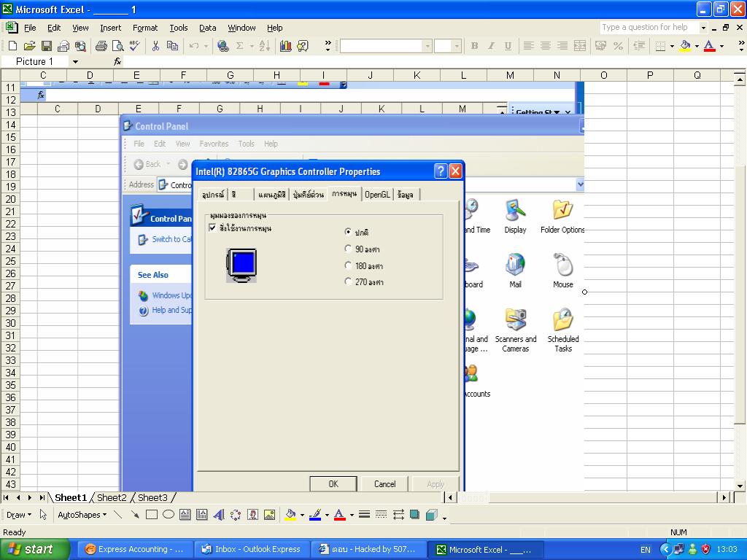Click the Save floppy disk icon
This screenshot has width=747, height=560.
point(46,46)
